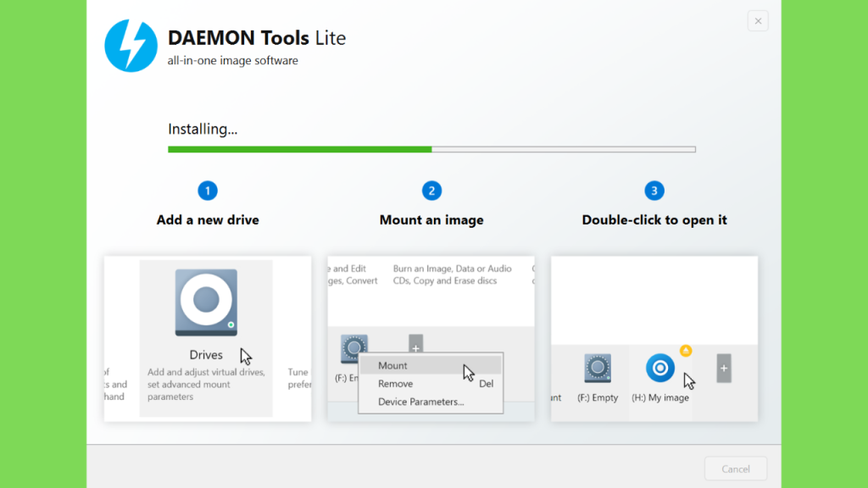Click the orange eject badge above My image
The image size is (868, 488).
point(686,350)
